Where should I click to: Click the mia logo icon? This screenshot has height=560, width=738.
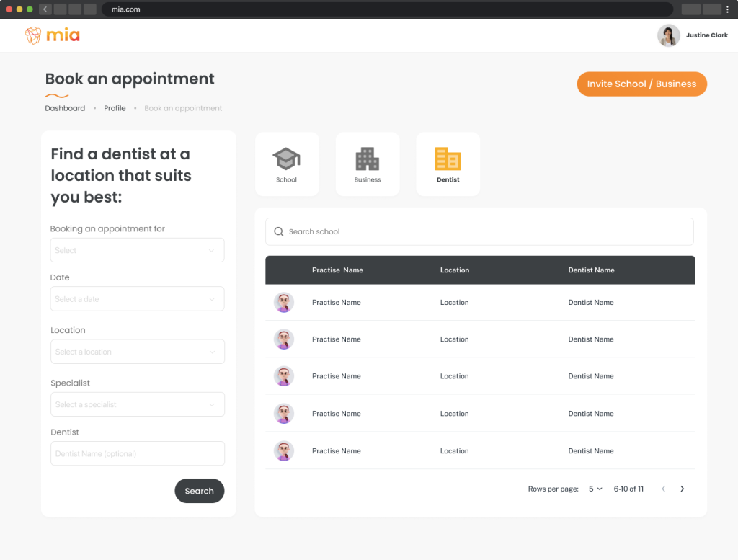pos(33,35)
